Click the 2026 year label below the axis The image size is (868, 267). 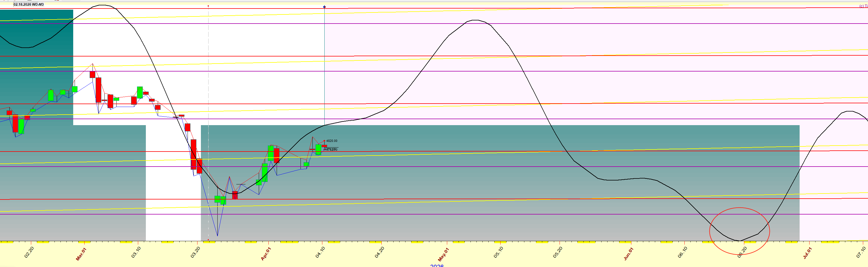pyautogui.click(x=437, y=266)
